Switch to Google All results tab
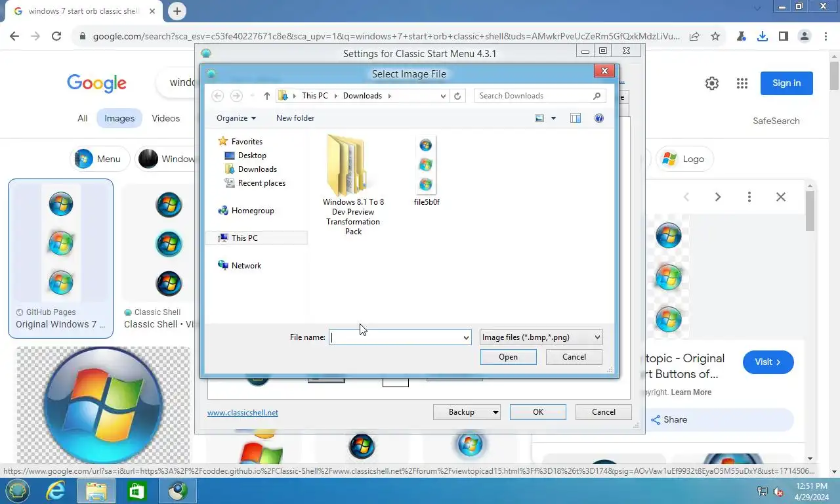 click(82, 118)
